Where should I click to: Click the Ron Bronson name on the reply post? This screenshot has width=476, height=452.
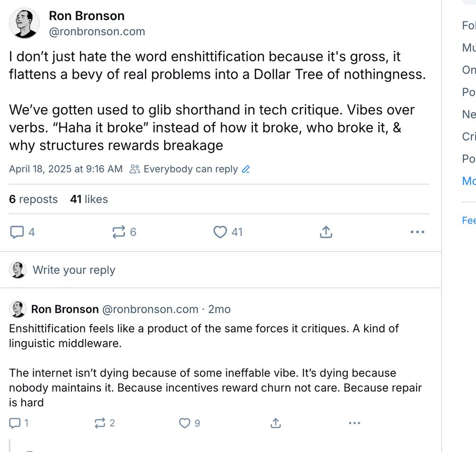tap(65, 309)
